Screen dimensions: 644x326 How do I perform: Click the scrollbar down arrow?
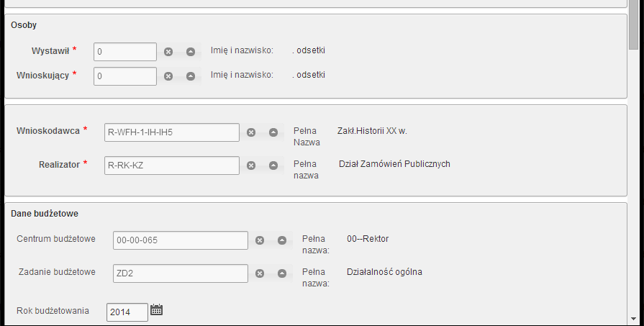click(634, 319)
